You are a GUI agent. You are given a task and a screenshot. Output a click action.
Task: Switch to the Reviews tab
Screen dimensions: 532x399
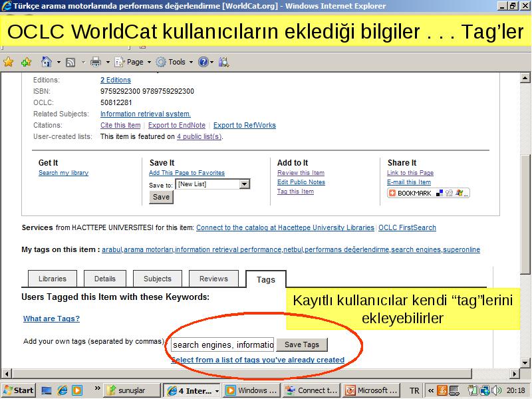click(213, 279)
